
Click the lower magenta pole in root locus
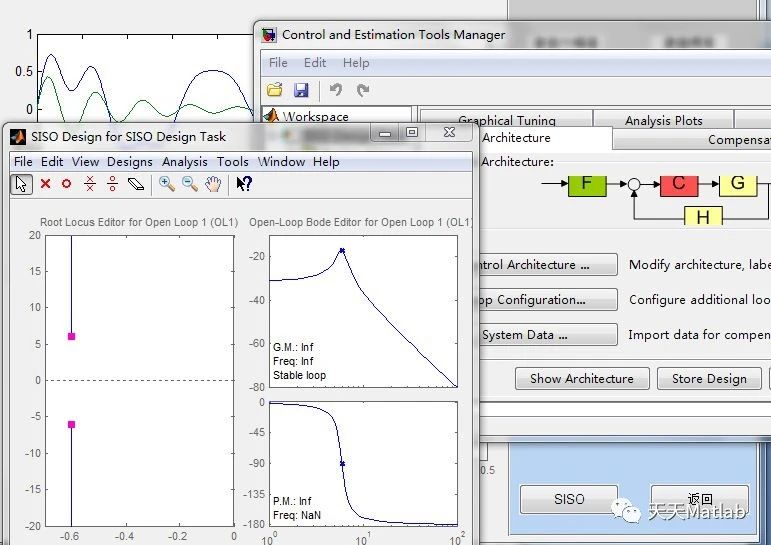71,424
